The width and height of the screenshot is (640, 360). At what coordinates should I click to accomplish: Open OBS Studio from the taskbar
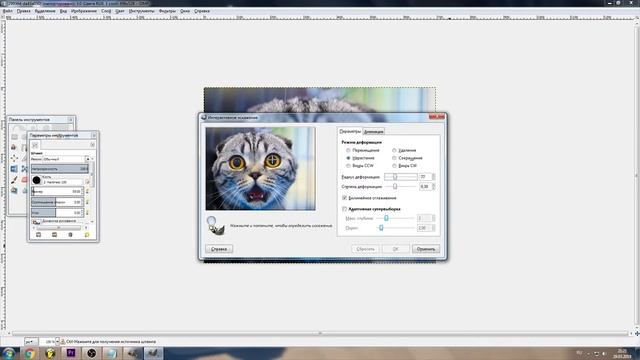click(91, 353)
